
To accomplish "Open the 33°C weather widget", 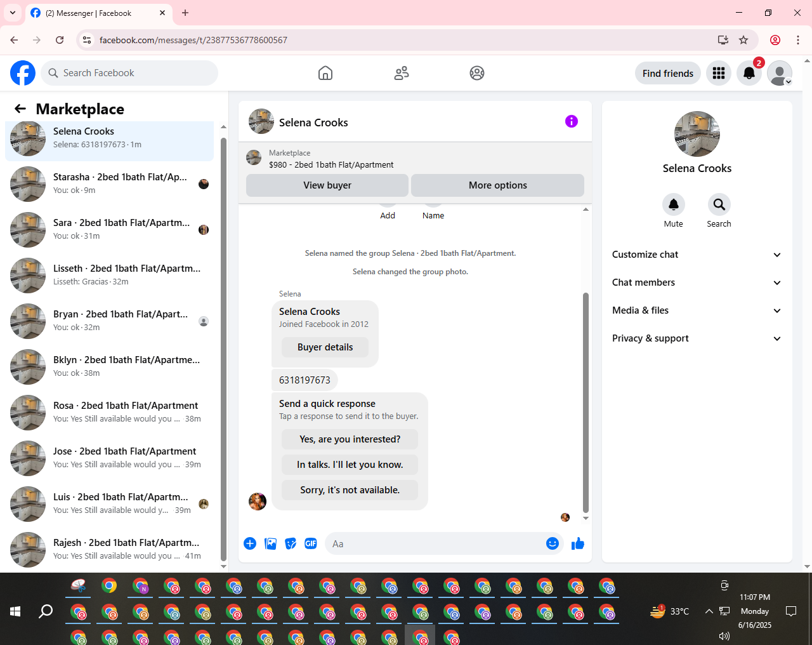I will (x=670, y=611).
